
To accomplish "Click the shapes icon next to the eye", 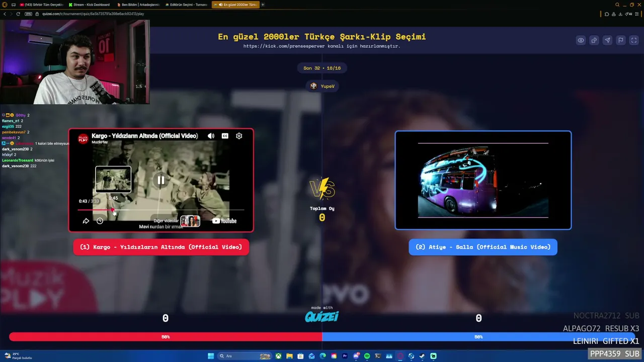I will pos(594,40).
